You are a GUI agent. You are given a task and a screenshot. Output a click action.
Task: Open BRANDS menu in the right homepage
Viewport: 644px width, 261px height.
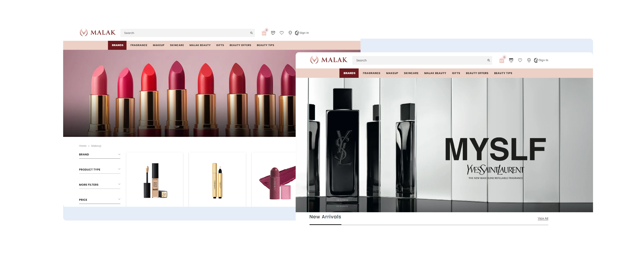[x=349, y=73]
